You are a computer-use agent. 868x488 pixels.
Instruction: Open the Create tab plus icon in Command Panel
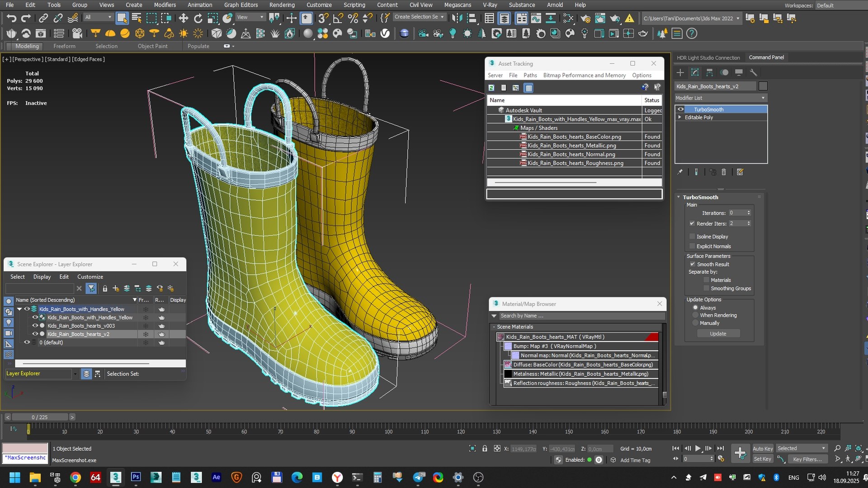coord(680,72)
